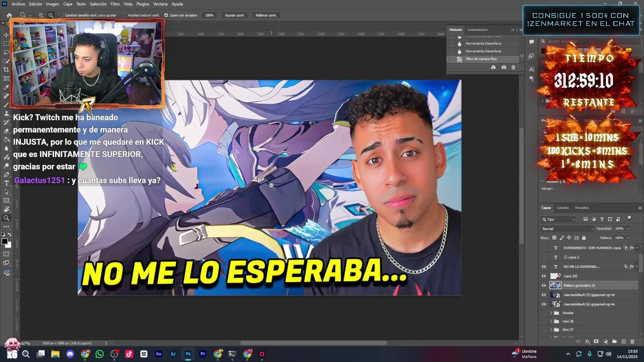
Task: Choose zoom in mode in options bar
Action: pos(41,15)
